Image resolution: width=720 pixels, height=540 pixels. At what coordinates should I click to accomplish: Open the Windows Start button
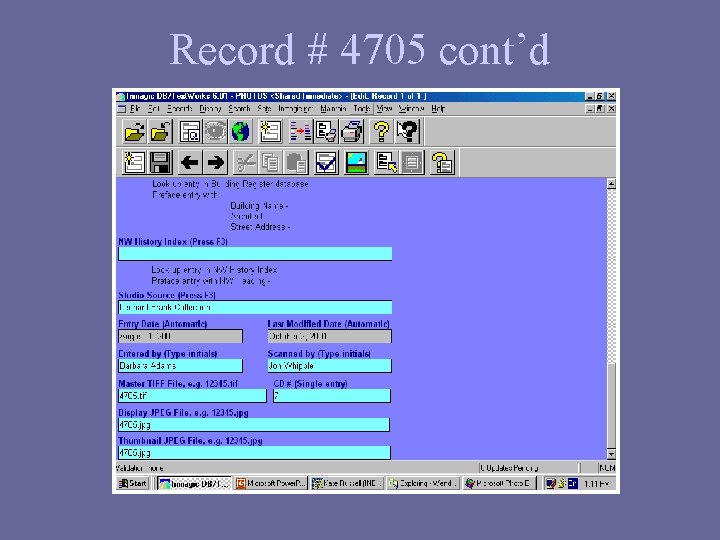(x=133, y=484)
